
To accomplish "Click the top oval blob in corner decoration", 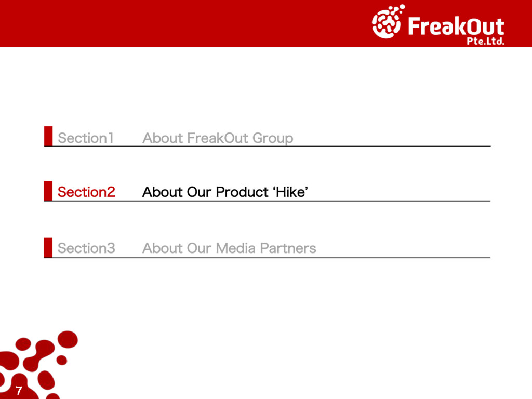I will [67, 339].
